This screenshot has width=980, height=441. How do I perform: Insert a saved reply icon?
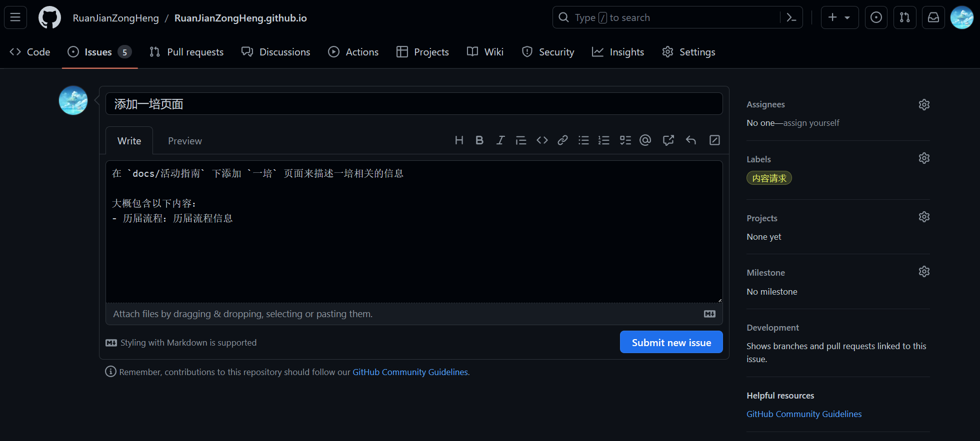pyautogui.click(x=691, y=140)
